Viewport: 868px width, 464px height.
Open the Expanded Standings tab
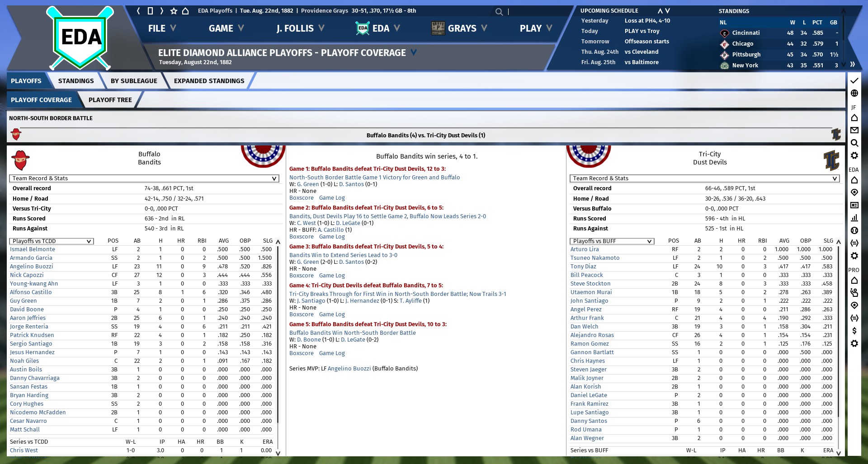(x=209, y=81)
